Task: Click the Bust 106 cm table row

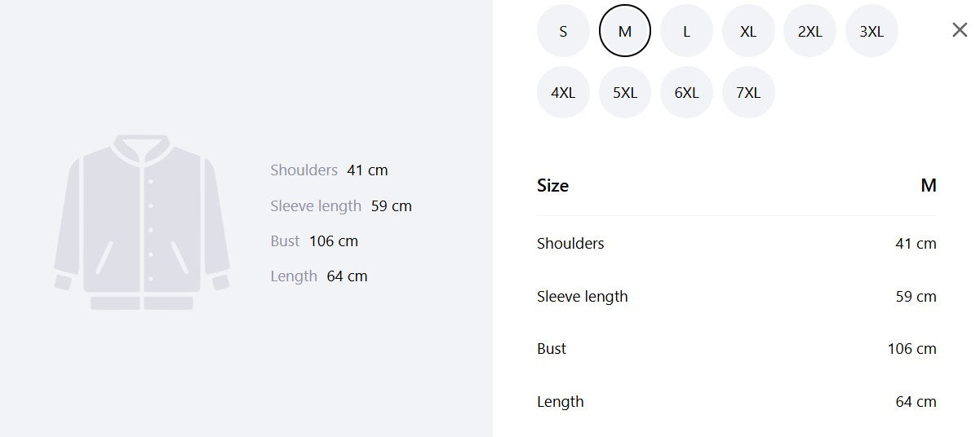Action: (737, 348)
